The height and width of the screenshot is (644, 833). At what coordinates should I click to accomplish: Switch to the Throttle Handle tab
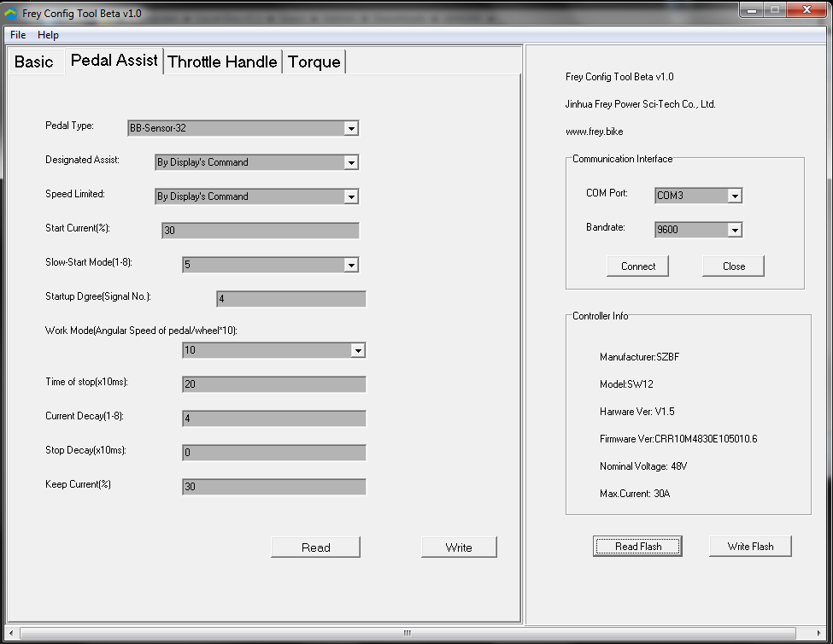click(222, 62)
